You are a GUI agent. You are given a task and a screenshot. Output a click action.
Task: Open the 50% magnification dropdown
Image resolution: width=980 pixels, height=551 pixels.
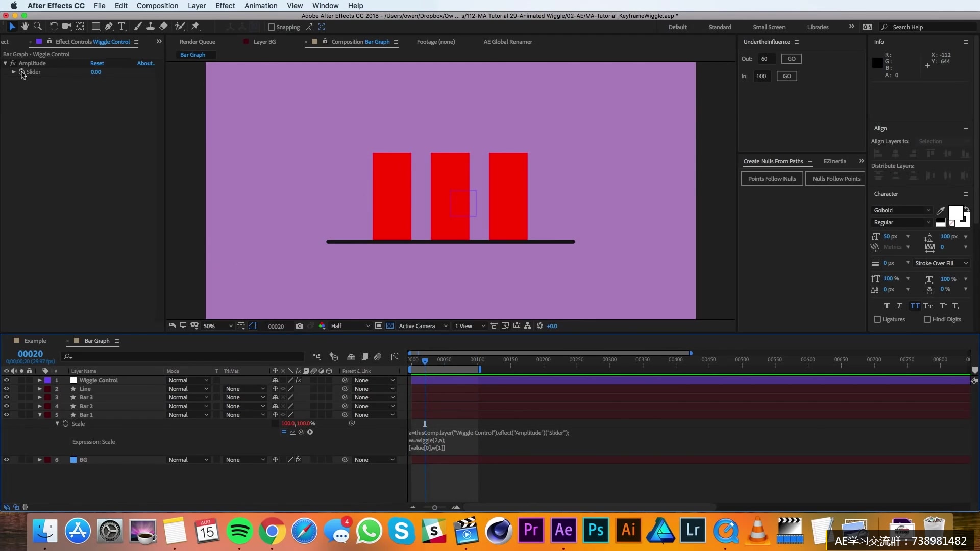pos(218,326)
